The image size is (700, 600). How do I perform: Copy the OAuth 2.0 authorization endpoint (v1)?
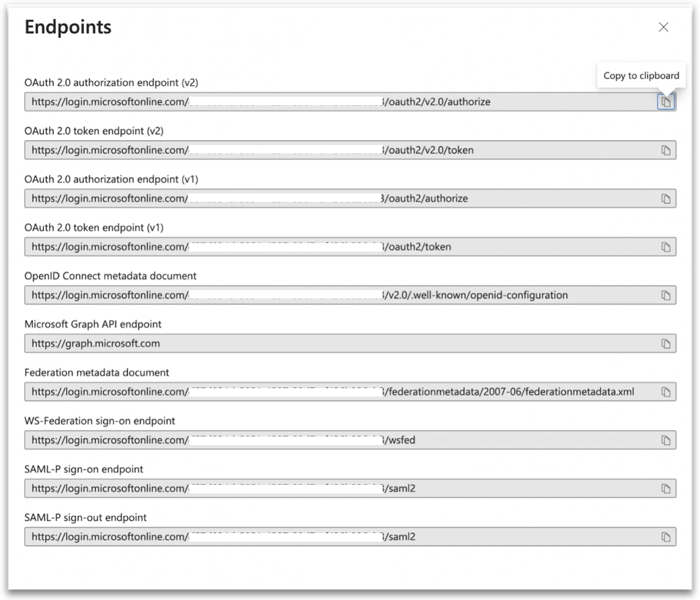pyautogui.click(x=666, y=198)
